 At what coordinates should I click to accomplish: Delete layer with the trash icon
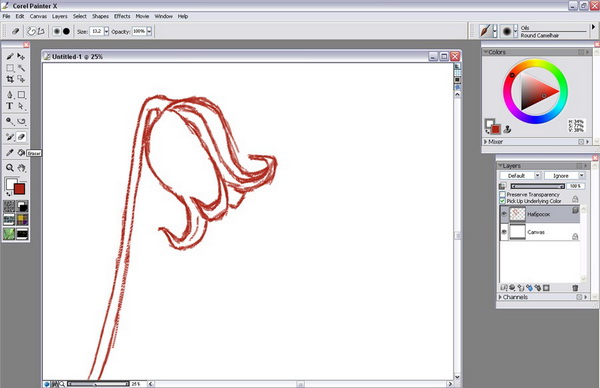coord(575,288)
